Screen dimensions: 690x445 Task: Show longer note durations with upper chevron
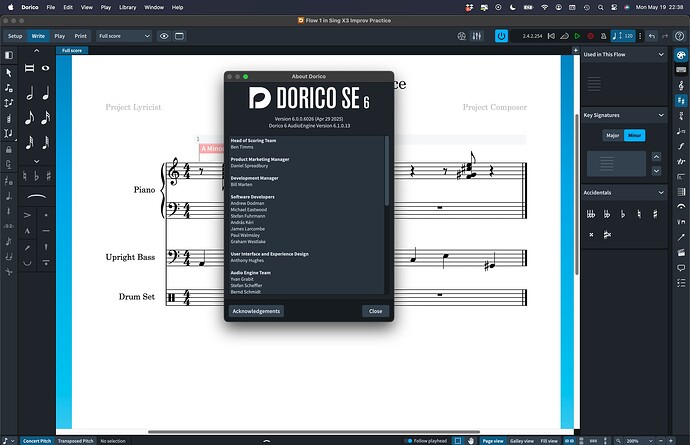37,51
